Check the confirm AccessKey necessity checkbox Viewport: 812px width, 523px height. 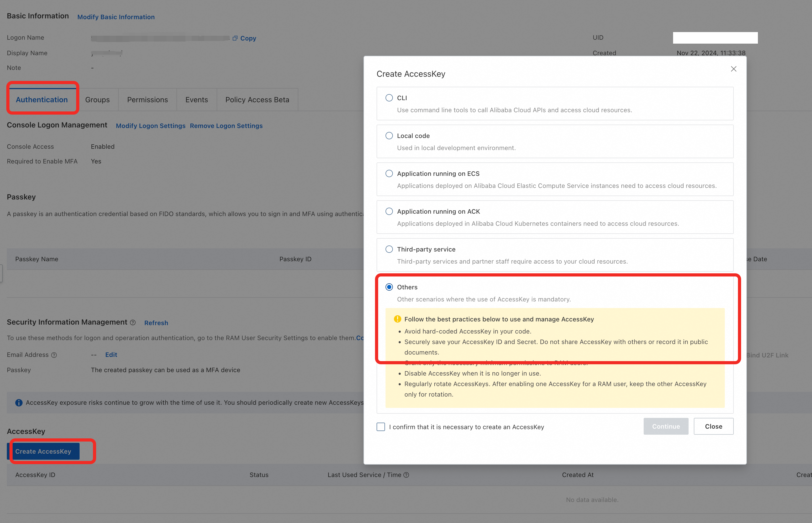click(x=381, y=427)
